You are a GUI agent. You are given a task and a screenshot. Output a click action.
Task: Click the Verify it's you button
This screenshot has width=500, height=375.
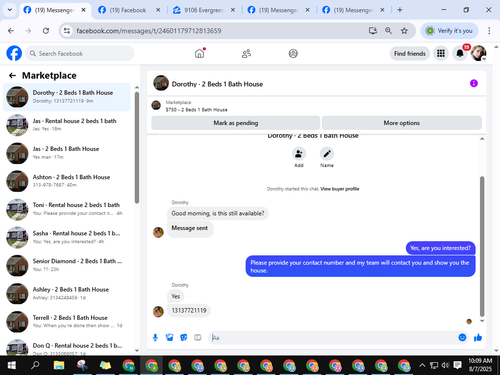[450, 31]
